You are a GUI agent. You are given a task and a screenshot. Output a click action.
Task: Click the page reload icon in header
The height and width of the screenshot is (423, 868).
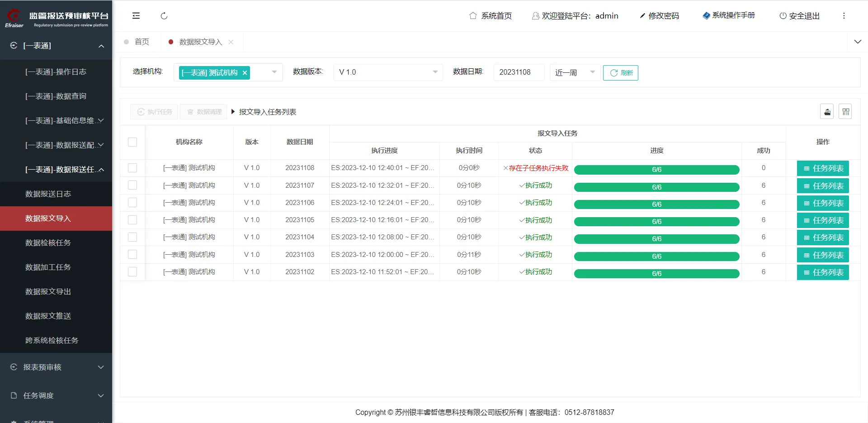point(164,16)
